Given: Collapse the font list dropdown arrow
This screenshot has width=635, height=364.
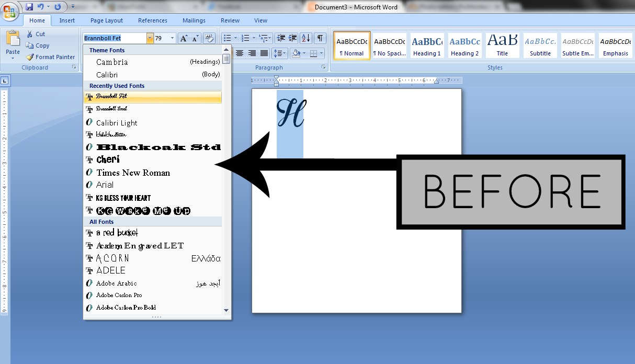Looking at the screenshot, I should [x=150, y=38].
